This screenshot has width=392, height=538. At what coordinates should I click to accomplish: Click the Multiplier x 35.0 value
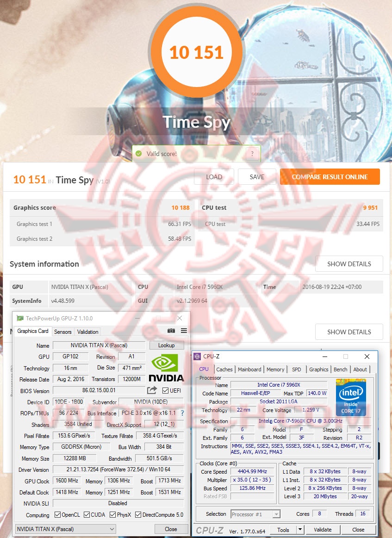pos(252,480)
